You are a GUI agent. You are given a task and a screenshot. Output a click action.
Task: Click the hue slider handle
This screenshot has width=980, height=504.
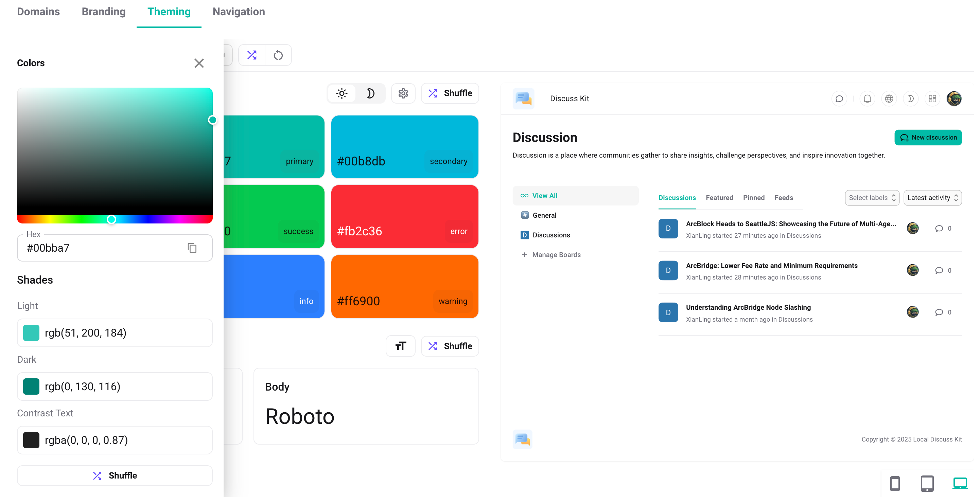(111, 219)
